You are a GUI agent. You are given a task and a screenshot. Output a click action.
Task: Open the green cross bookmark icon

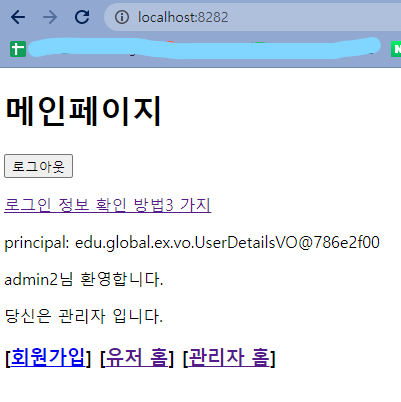(18, 49)
